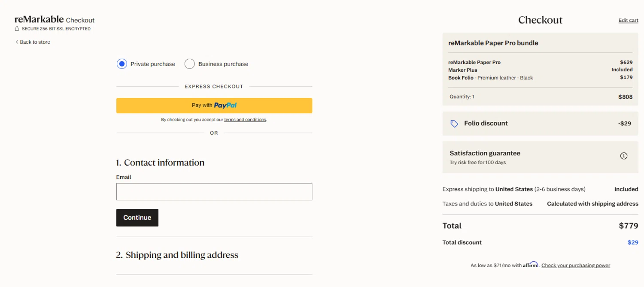This screenshot has width=644, height=287.
Task: Click the blue Total discount amount
Action: tap(632, 242)
